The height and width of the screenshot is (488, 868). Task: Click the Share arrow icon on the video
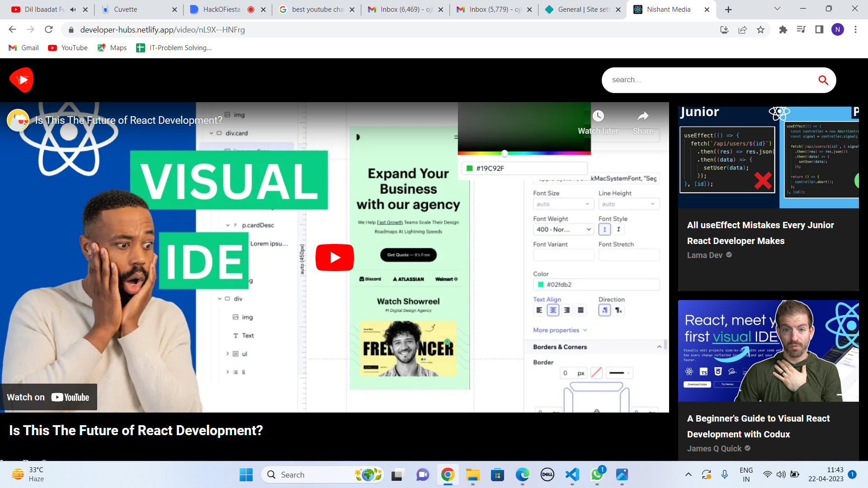(x=643, y=116)
